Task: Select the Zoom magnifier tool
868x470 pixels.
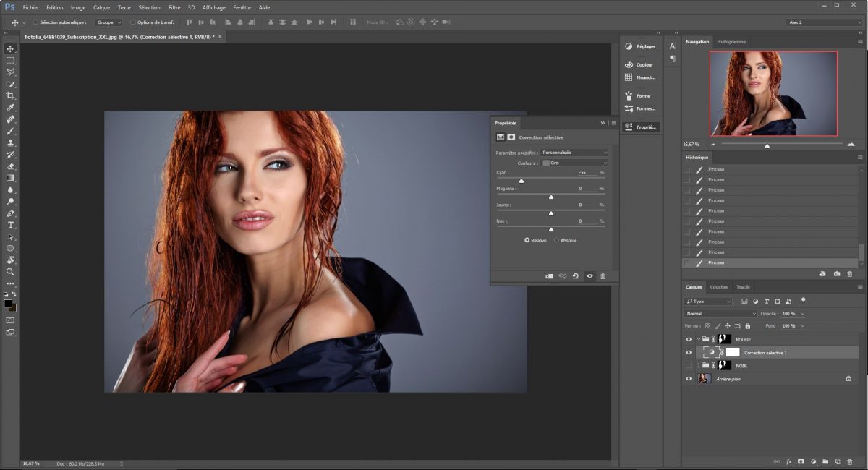Action: point(10,272)
